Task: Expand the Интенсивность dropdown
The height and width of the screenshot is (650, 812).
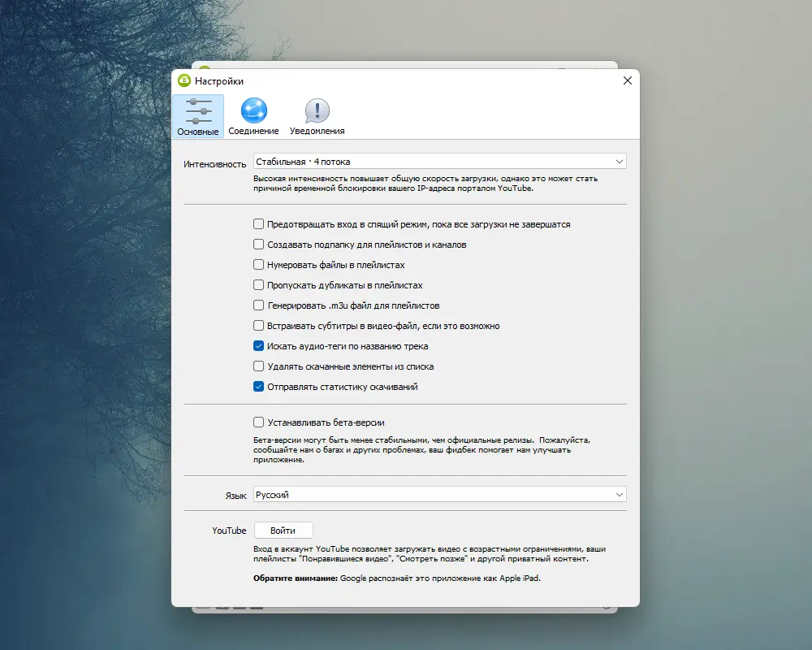Action: (439, 161)
